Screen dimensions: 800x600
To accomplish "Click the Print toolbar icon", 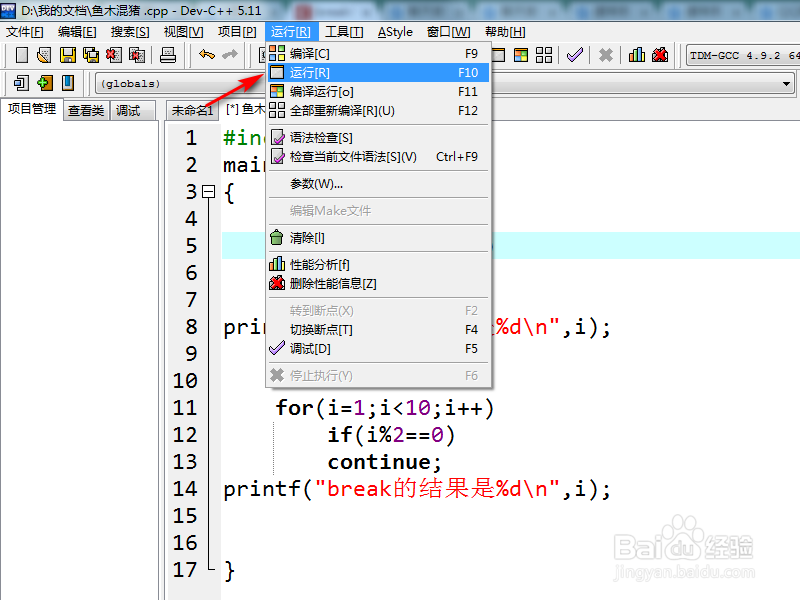I will click(x=168, y=55).
